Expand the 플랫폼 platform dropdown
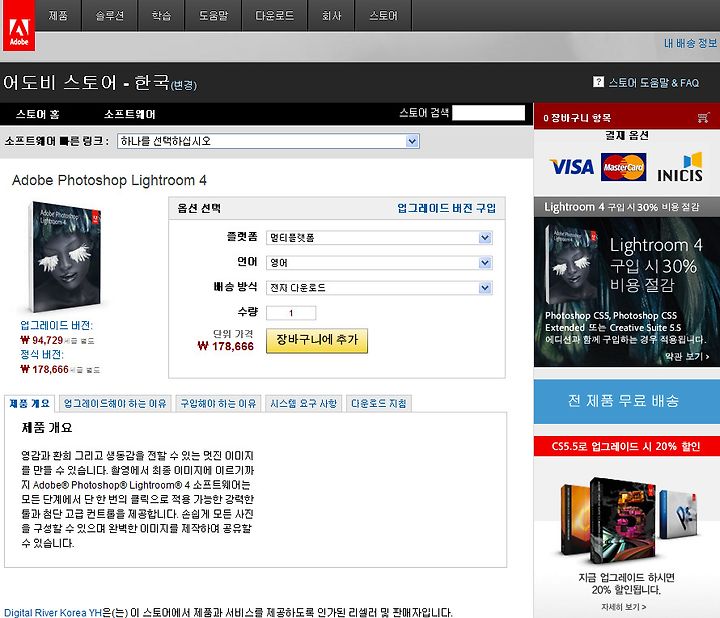 pyautogui.click(x=379, y=237)
